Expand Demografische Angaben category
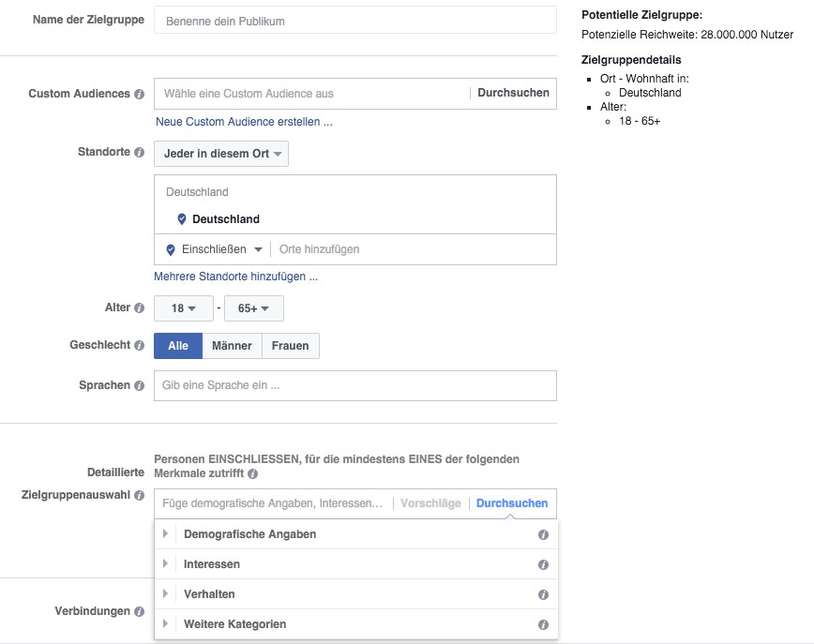Screen dimensions: 814x644 point(165,534)
